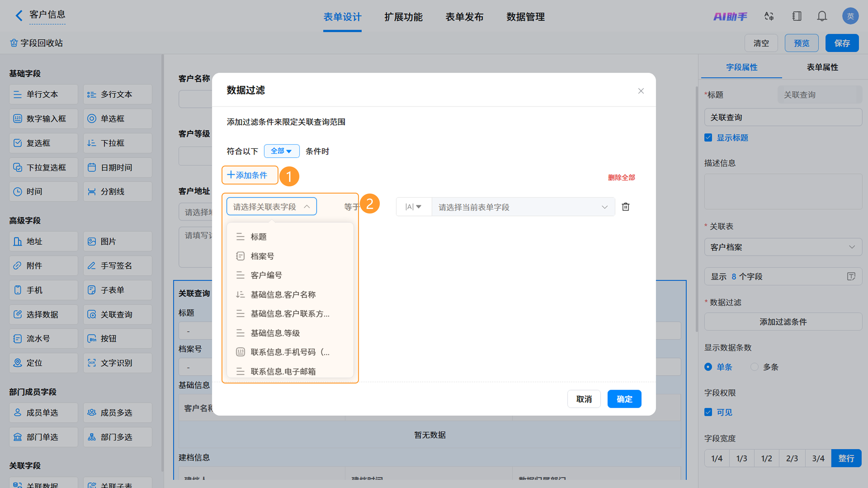Choose 客户编号 from field list

tap(290, 275)
